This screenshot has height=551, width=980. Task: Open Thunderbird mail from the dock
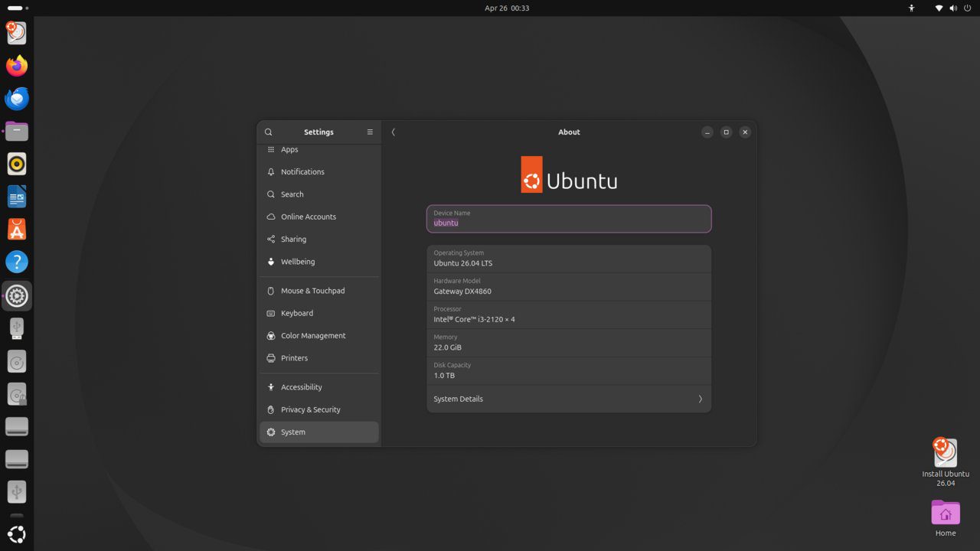pyautogui.click(x=17, y=98)
